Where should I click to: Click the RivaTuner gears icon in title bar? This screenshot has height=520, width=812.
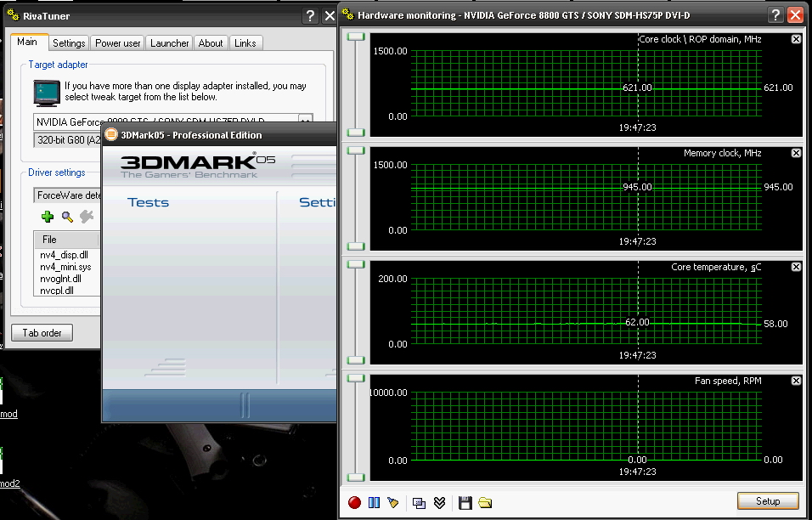coord(14,15)
